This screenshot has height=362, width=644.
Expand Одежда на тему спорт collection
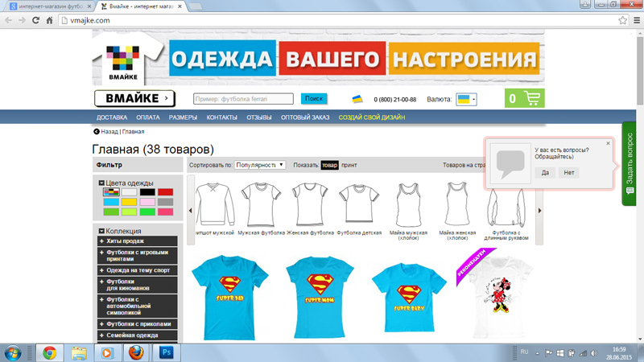pos(138,270)
